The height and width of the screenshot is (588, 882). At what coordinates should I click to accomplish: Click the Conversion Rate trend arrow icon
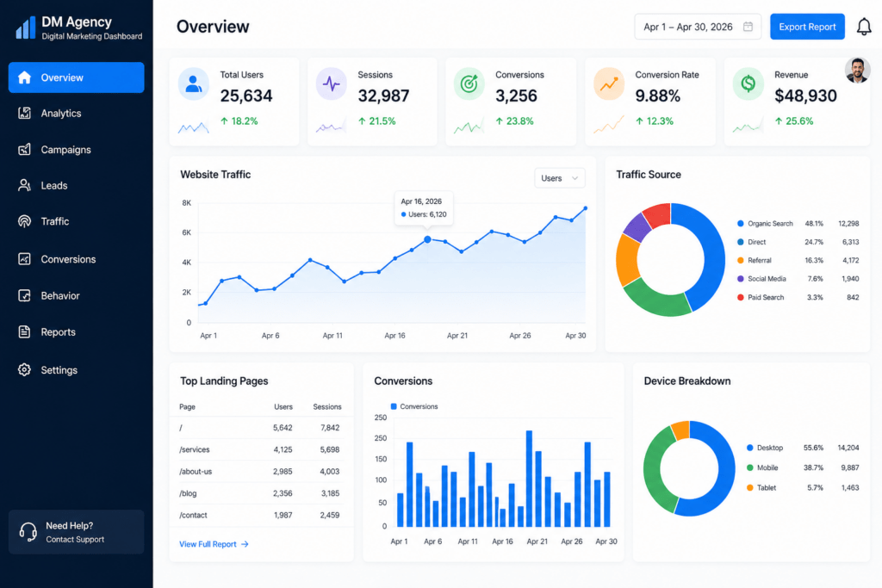609,84
